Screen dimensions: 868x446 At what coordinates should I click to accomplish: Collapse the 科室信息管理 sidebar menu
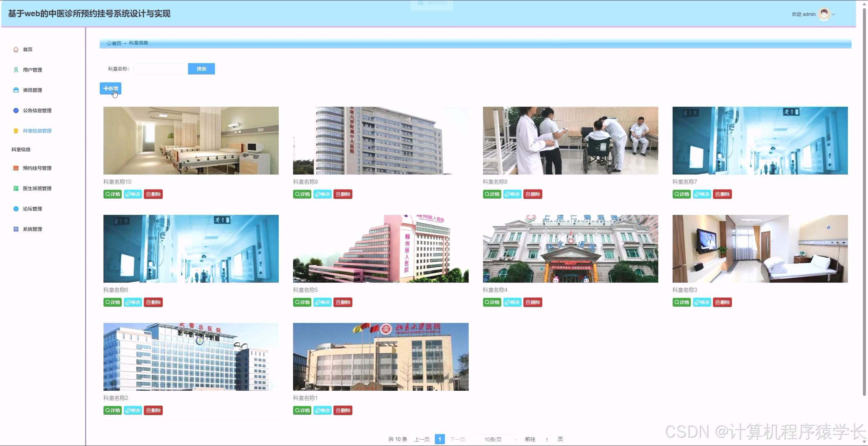click(37, 131)
